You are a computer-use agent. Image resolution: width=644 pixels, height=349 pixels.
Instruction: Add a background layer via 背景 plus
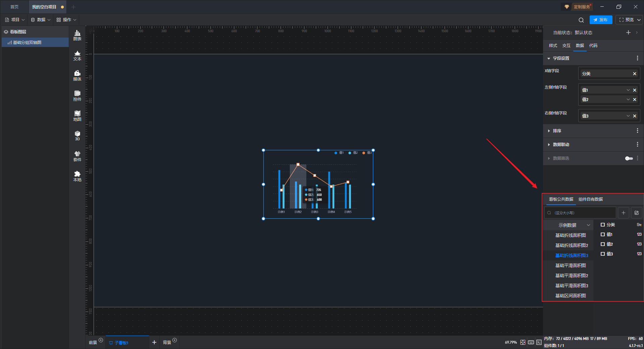coord(174,340)
